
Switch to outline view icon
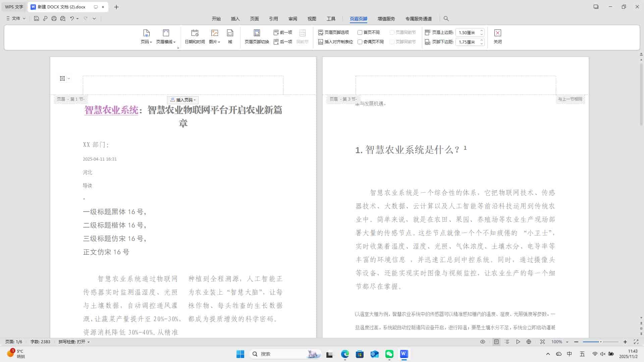507,342
